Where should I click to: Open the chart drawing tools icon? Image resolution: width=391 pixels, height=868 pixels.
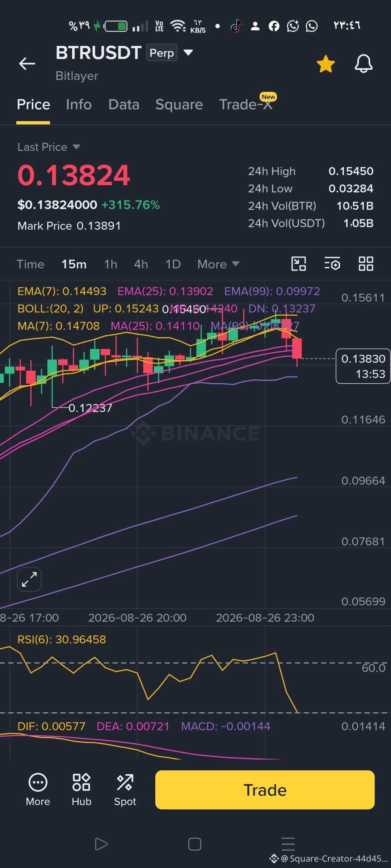[299, 264]
